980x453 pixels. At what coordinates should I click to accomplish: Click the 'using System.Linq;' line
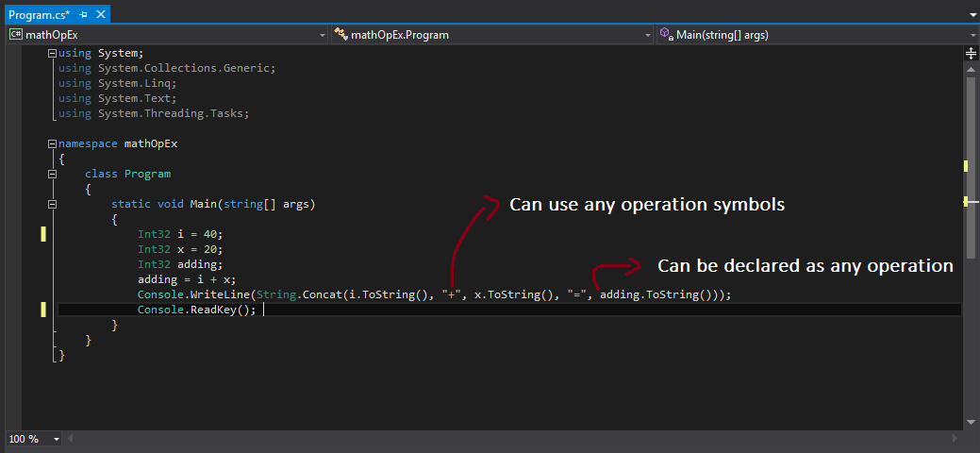pyautogui.click(x=118, y=84)
